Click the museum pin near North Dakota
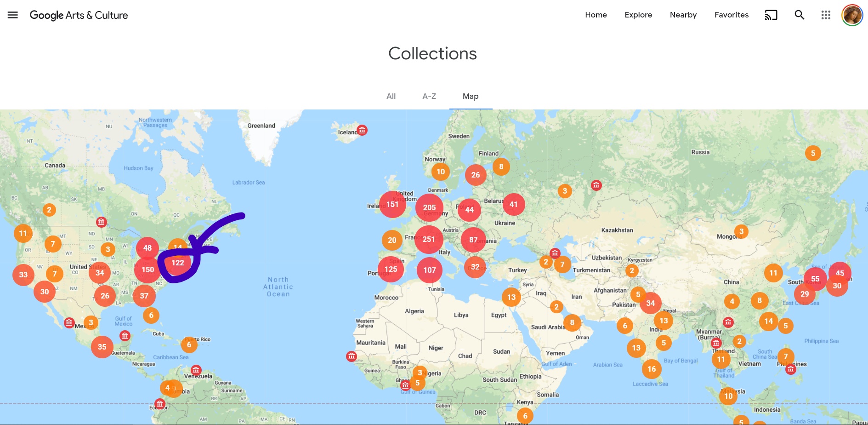 click(101, 222)
